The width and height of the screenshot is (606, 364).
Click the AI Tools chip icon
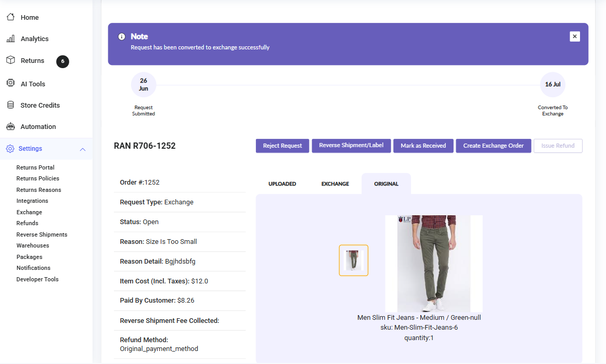tap(10, 83)
